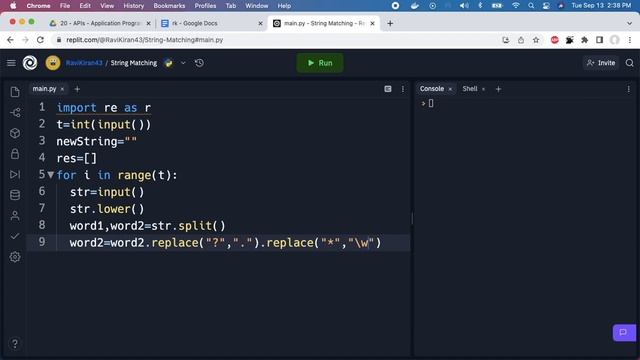The height and width of the screenshot is (360, 640).
Task: Add a new editor tab with plus
Action: coord(77,89)
